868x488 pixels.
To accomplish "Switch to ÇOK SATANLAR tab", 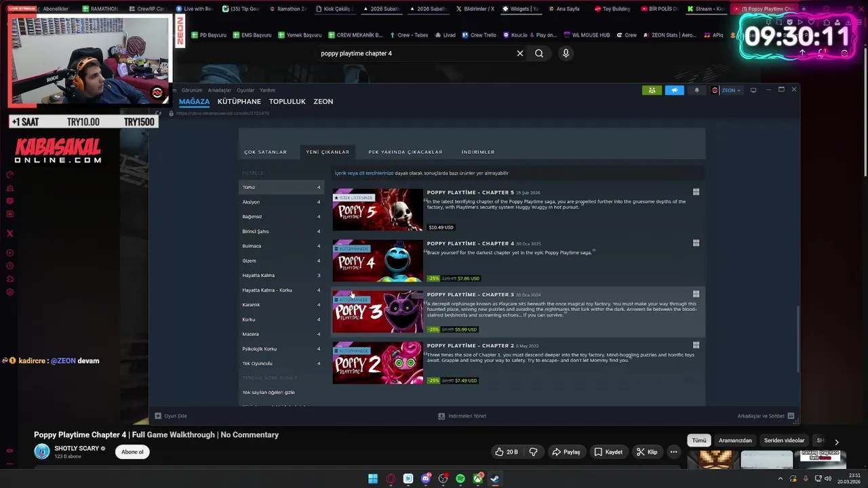I will tap(266, 152).
